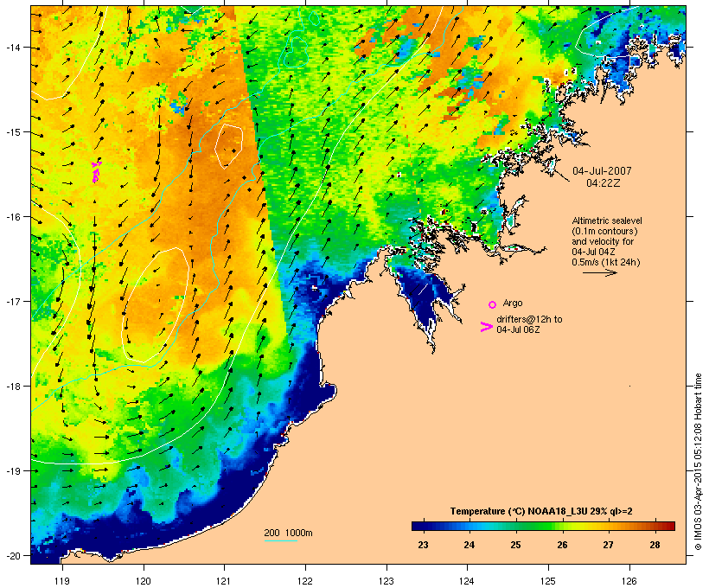This screenshot has height=588, width=709.
Task: Click the longitude axis label 119
Action: coord(62,581)
